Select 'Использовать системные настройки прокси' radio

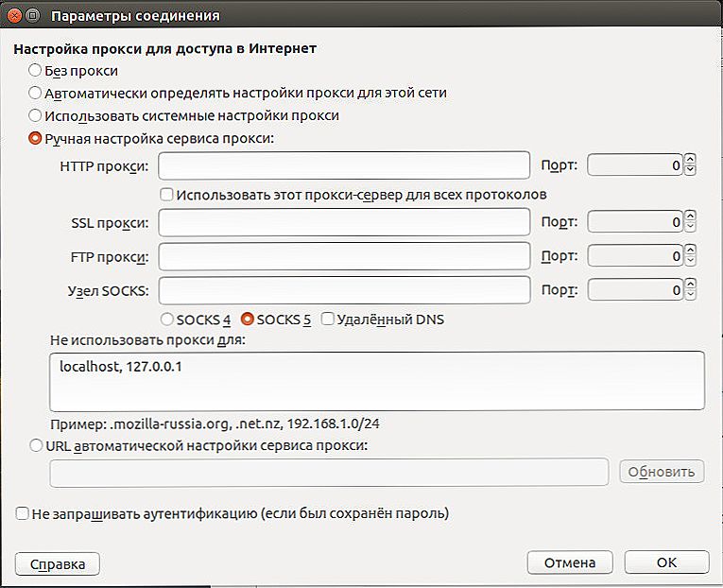click(x=35, y=115)
